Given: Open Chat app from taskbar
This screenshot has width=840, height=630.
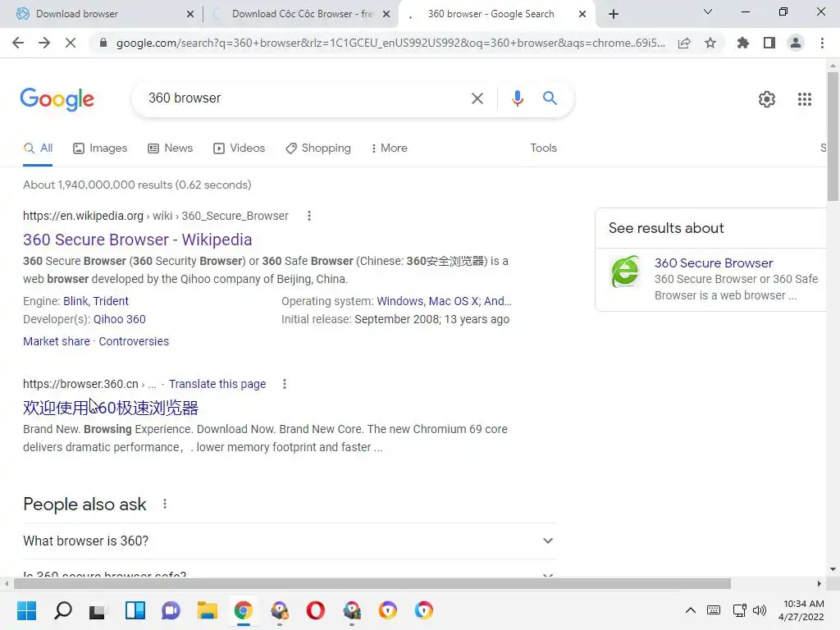Looking at the screenshot, I should pyautogui.click(x=171, y=610).
